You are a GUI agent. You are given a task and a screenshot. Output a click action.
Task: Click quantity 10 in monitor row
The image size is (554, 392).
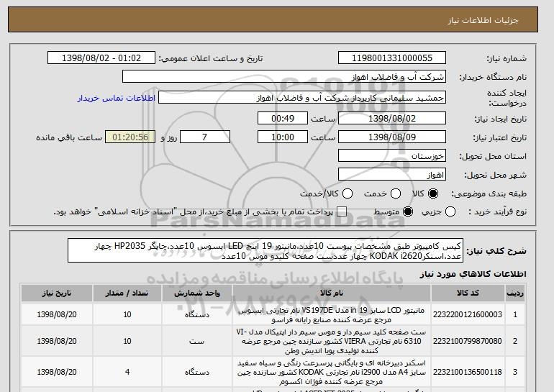click(x=127, y=314)
